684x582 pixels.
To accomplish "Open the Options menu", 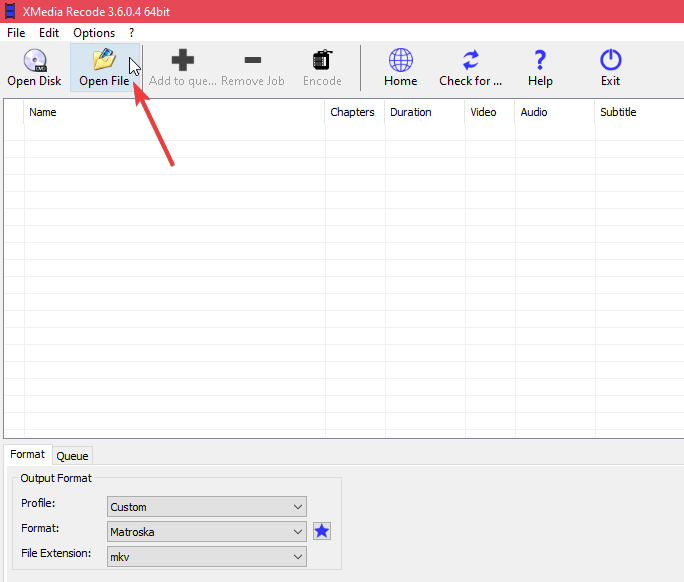I will point(94,33).
